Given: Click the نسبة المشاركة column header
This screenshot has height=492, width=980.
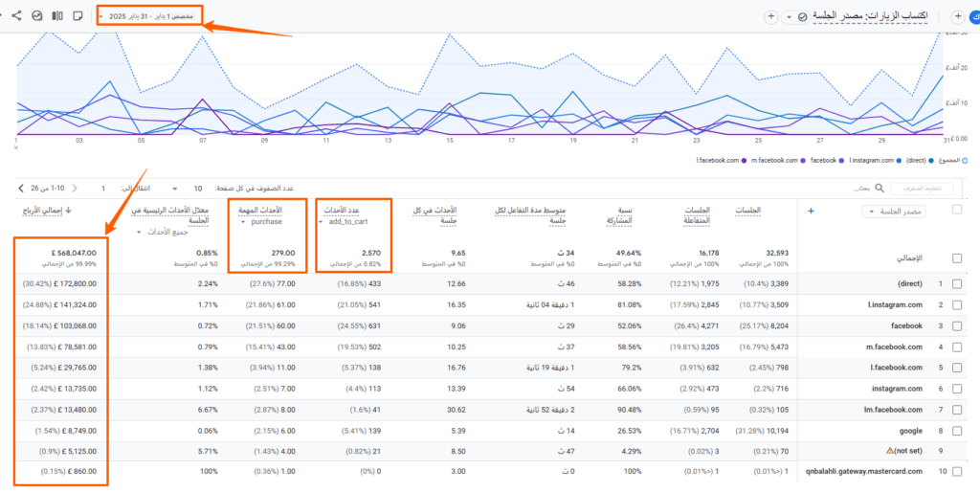Looking at the screenshot, I should click(619, 215).
